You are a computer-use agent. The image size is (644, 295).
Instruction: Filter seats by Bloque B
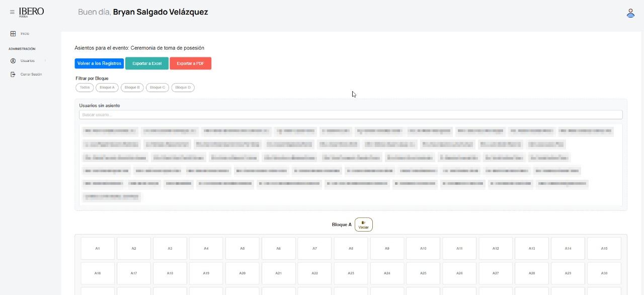(132, 88)
